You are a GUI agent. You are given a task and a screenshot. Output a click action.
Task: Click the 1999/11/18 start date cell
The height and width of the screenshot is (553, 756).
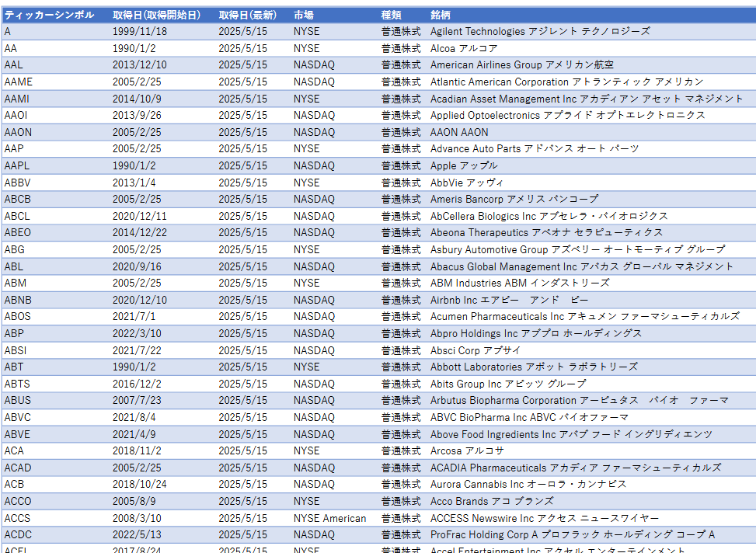point(140,31)
